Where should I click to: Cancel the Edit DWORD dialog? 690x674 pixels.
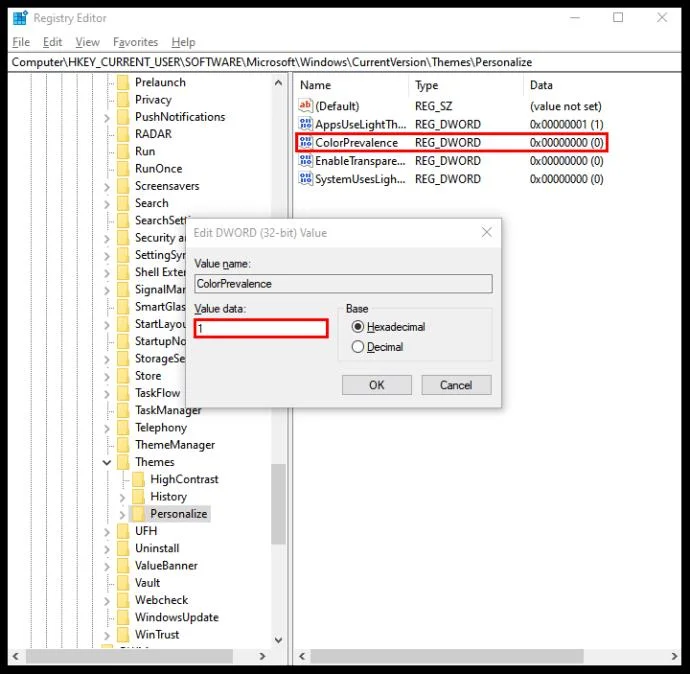click(x=456, y=385)
